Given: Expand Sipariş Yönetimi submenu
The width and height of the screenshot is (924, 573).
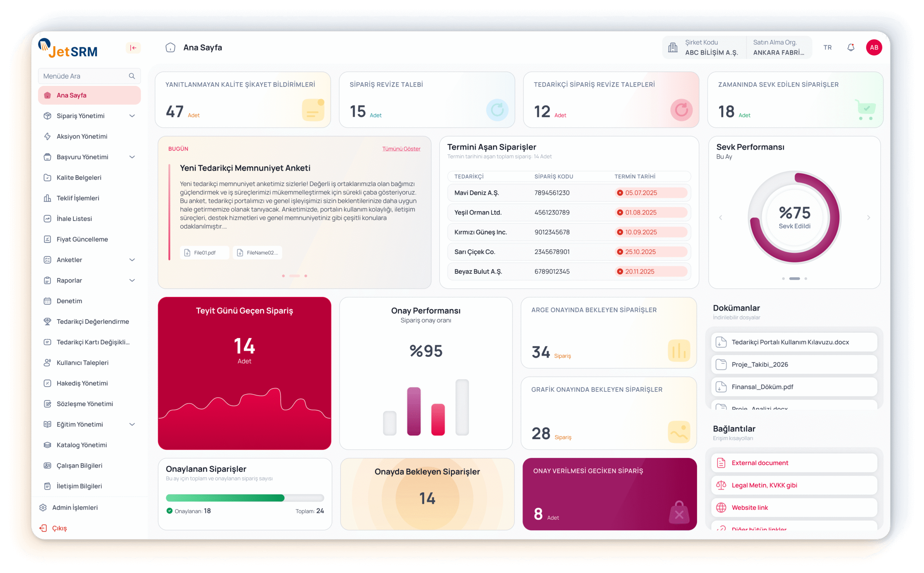Looking at the screenshot, I should point(132,116).
